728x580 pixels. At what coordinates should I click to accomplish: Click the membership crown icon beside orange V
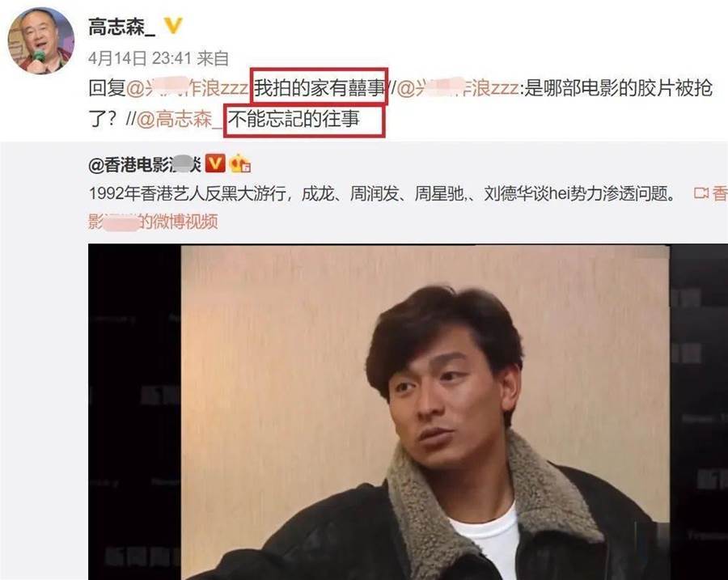240,163
